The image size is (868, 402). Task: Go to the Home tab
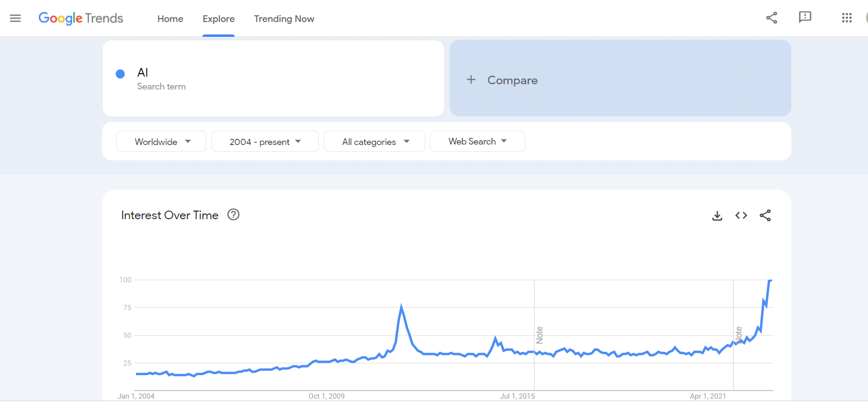(x=170, y=19)
